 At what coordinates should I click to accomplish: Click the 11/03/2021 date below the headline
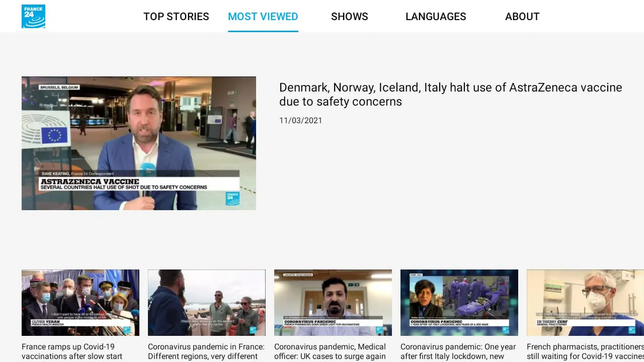pos(301,120)
